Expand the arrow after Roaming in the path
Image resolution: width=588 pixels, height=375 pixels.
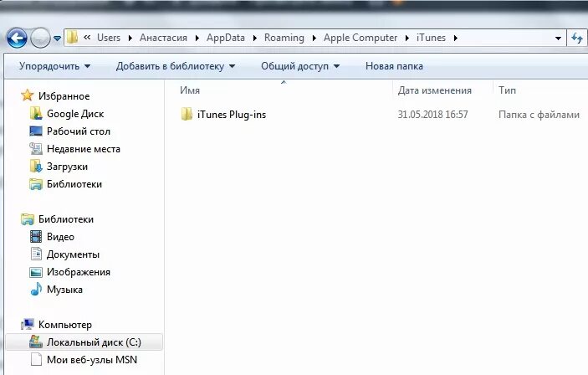pos(314,38)
